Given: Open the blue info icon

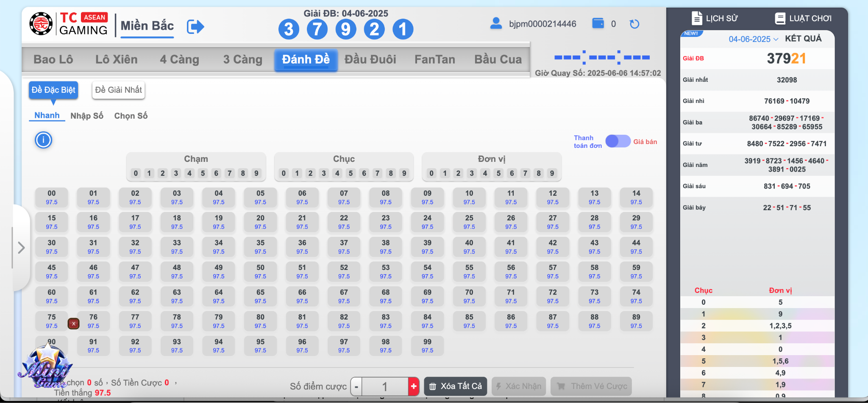Looking at the screenshot, I should pos(43,140).
